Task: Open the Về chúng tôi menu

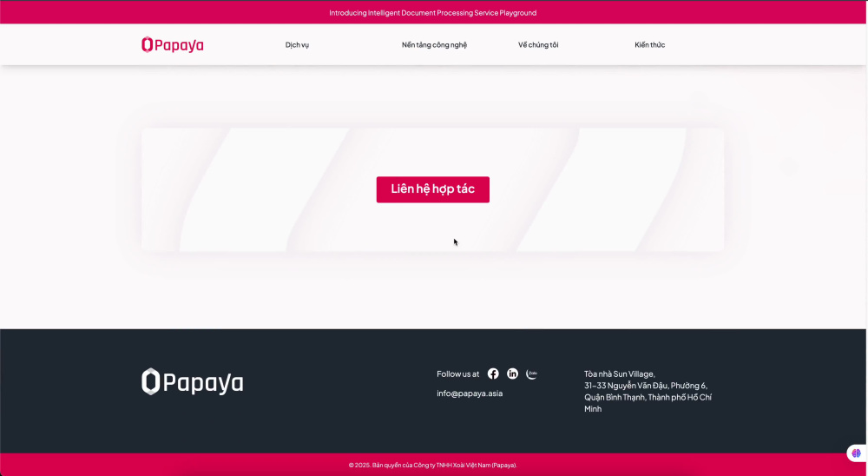Action: click(538, 45)
